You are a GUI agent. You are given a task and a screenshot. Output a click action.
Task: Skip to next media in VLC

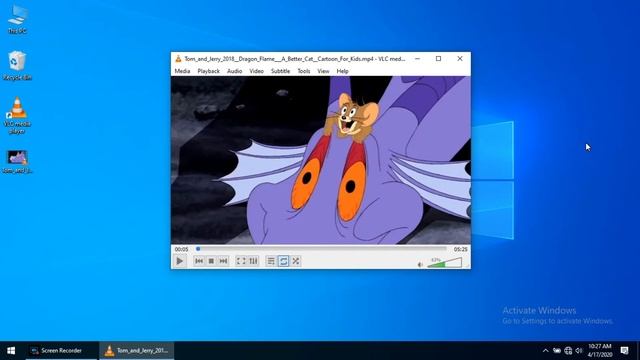(x=223, y=261)
